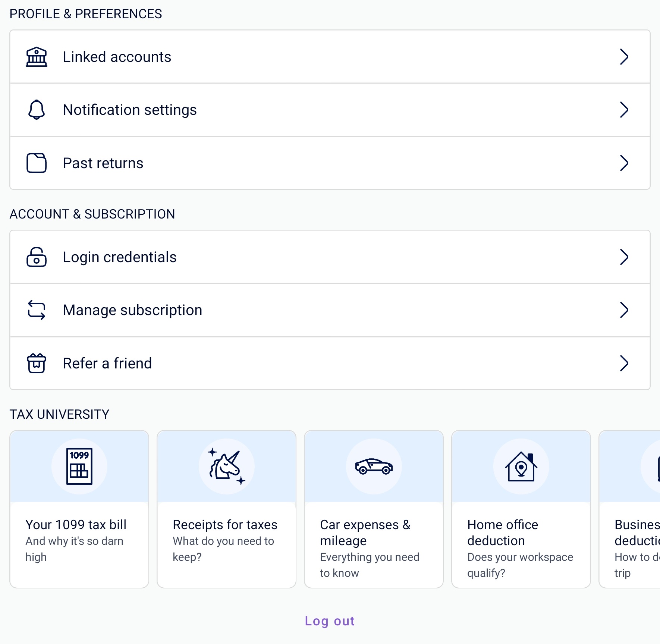660x644 pixels.
Task: Log out of the account
Action: click(330, 621)
